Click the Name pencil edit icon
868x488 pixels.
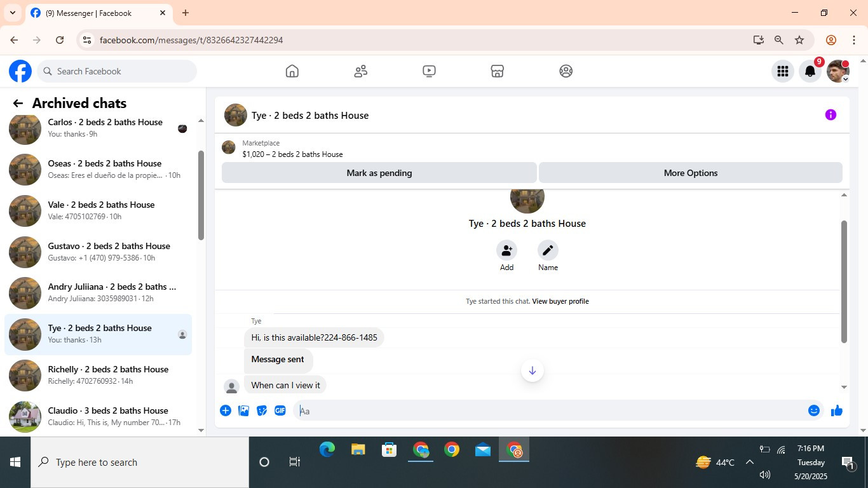548,250
